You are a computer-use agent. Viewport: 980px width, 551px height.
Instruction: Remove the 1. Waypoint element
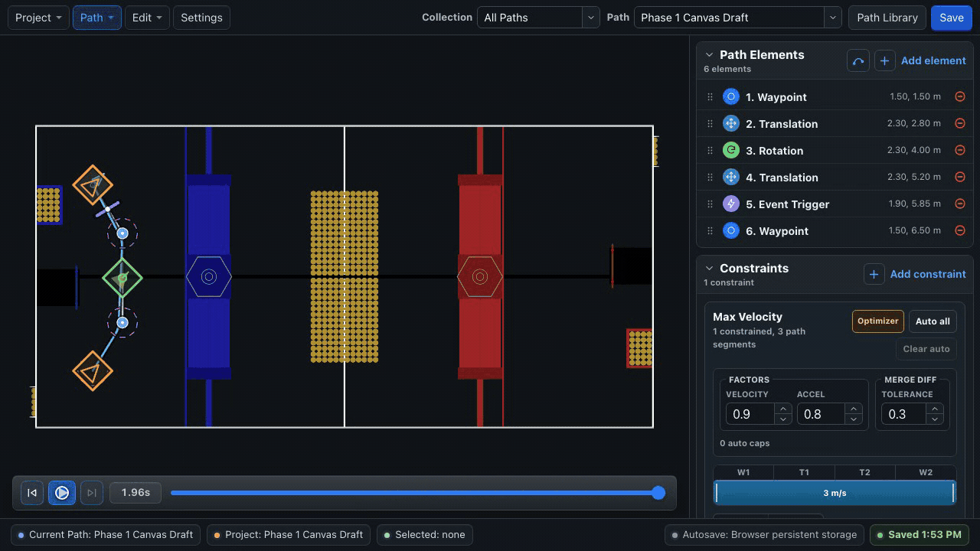coord(959,96)
